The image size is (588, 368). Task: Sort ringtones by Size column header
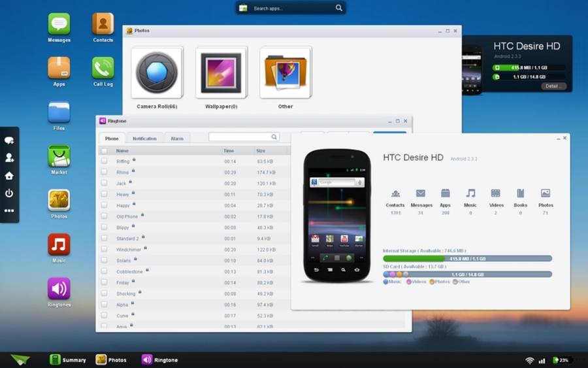tap(261, 151)
